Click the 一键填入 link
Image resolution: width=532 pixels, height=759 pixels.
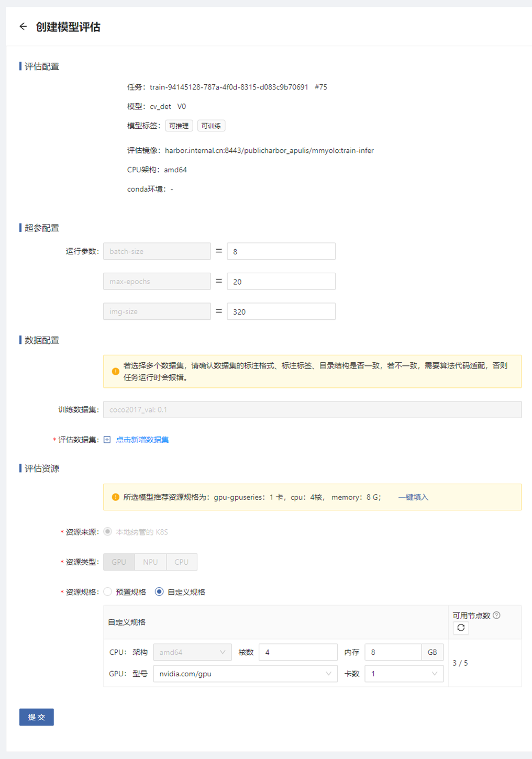(413, 497)
